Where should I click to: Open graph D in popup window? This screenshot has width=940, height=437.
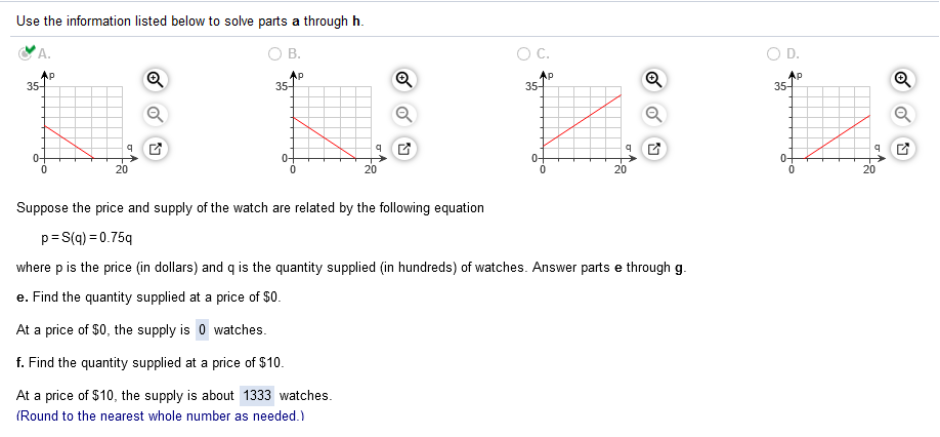pyautogui.click(x=903, y=149)
